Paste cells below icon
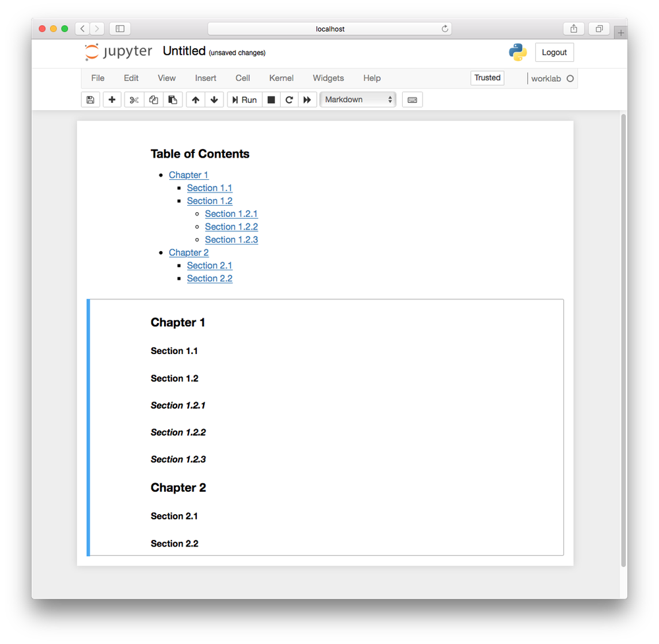 173,100
